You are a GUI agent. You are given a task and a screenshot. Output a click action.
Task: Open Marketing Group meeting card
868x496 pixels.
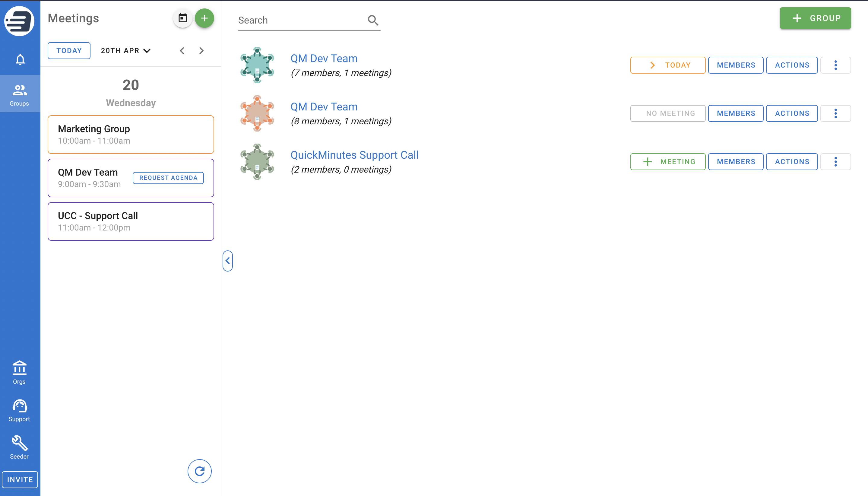[131, 135]
